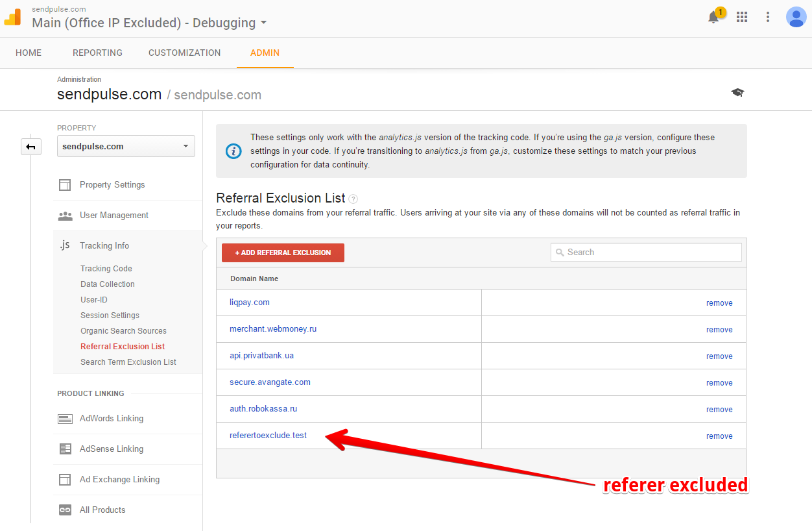The width and height of the screenshot is (812, 531).
Task: Open the secure.avangate.com domain link
Action: coord(270,382)
